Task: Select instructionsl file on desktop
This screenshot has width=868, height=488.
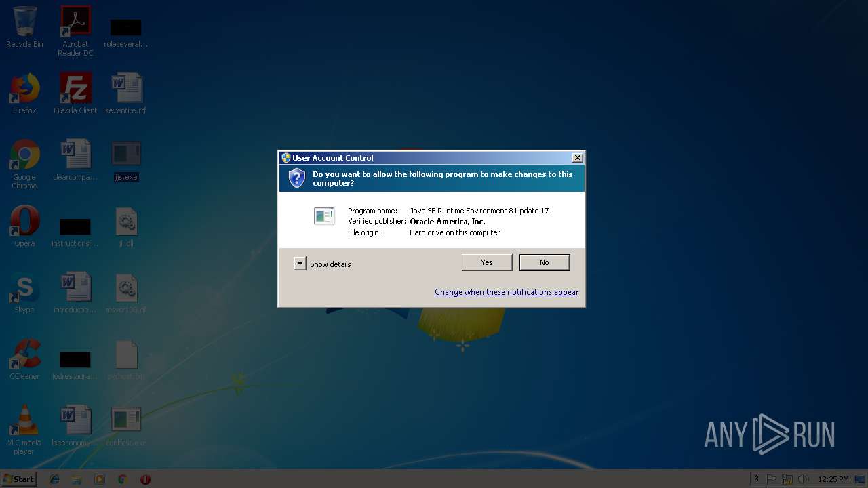Action: tap(75, 232)
